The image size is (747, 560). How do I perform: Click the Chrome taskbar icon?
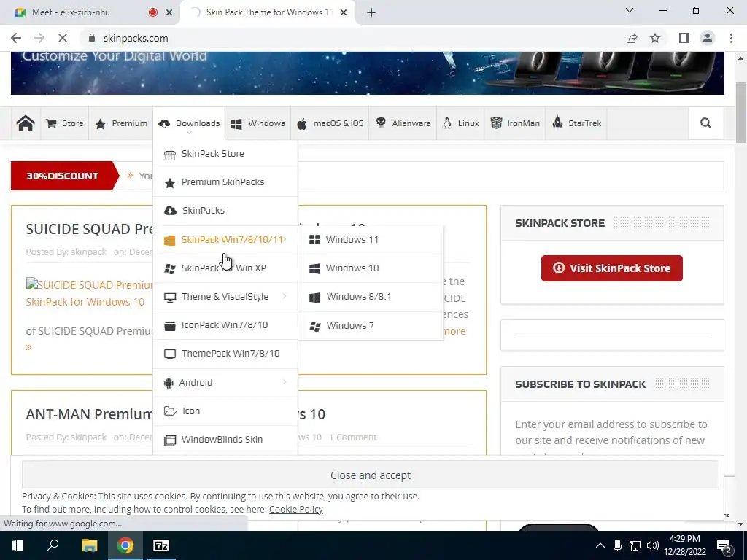click(x=125, y=545)
